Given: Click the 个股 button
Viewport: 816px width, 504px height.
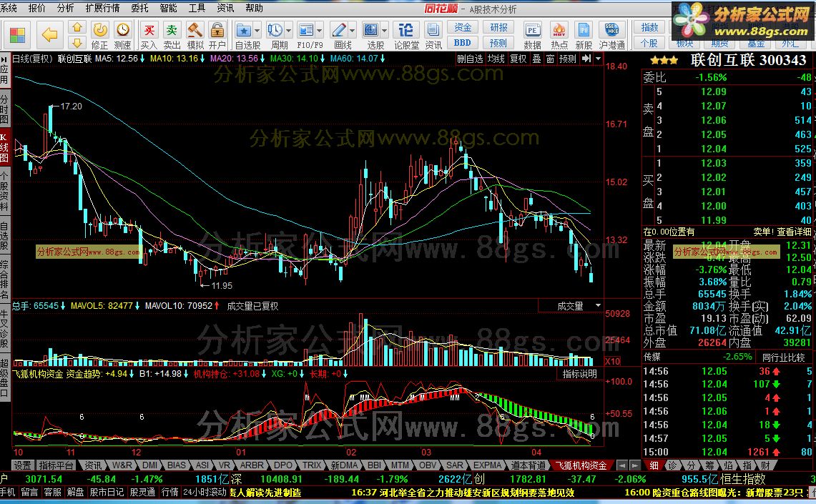Looking at the screenshot, I should (649, 43).
